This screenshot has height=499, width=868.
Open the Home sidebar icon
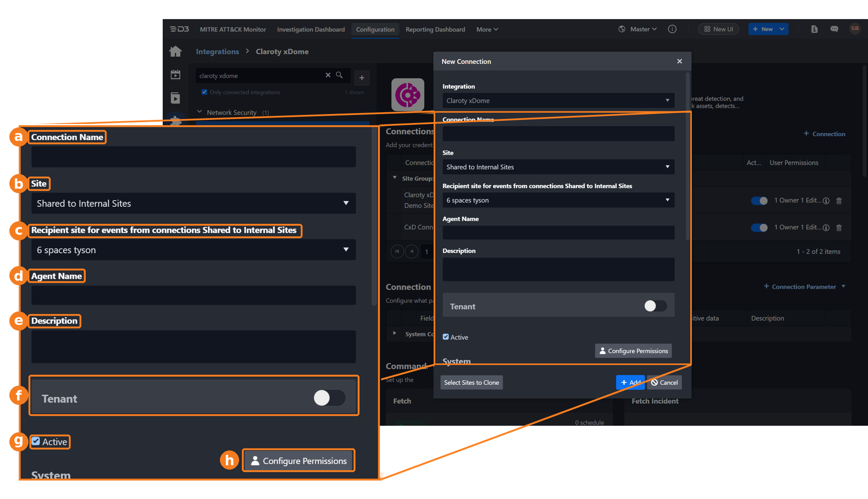(175, 52)
